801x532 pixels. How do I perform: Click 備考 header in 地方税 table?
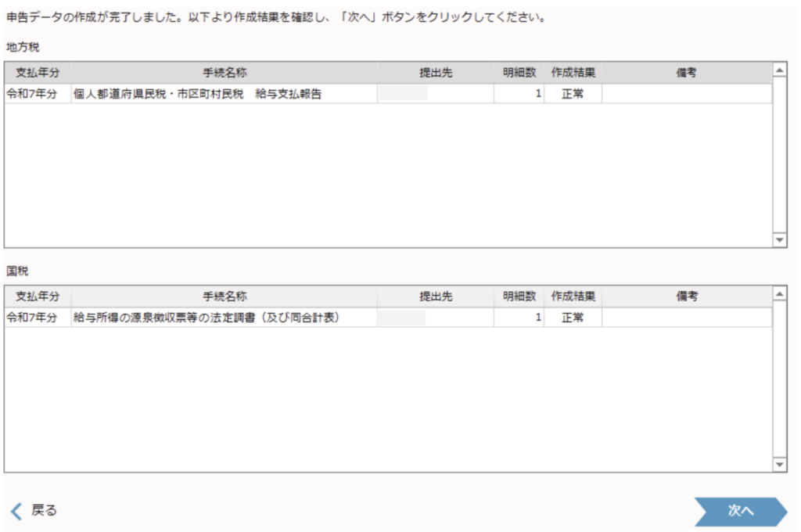coord(686,73)
